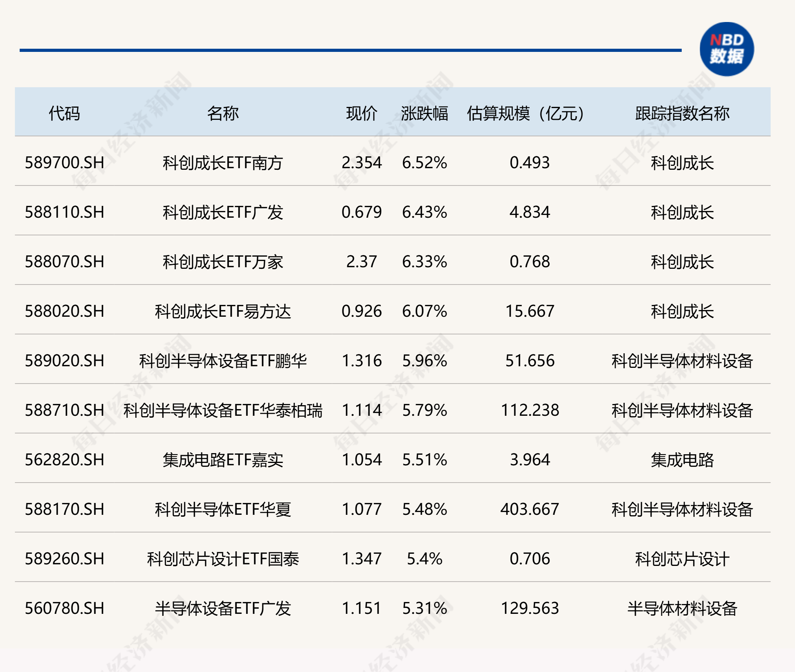Click the change value 5.96%
The height and width of the screenshot is (672, 795).
click(x=425, y=361)
